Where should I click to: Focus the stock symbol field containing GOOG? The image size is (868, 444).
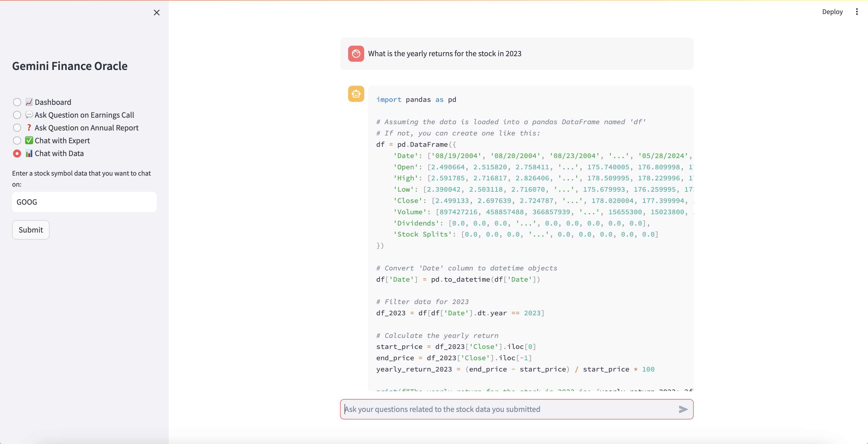click(84, 202)
